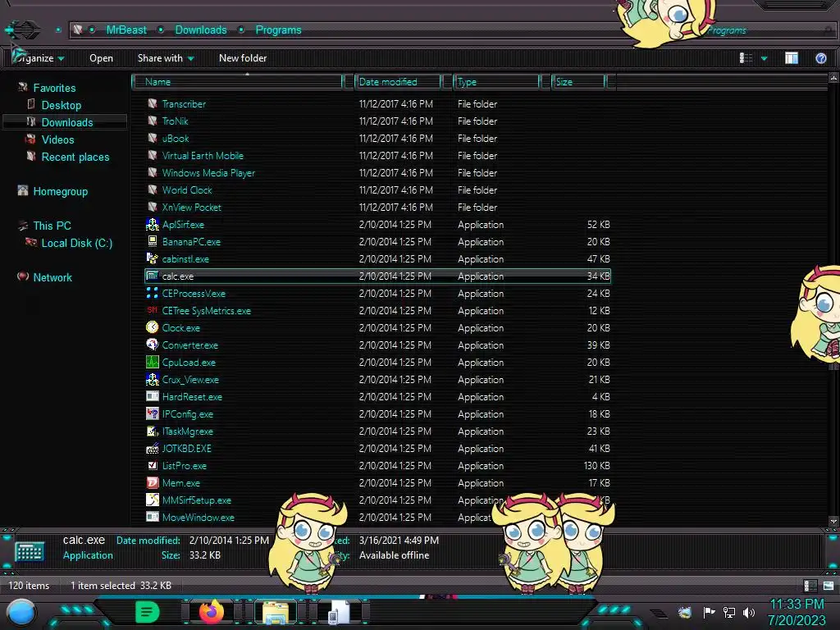Select Favorites in the navigation pane
Image resolution: width=840 pixels, height=630 pixels.
(54, 88)
